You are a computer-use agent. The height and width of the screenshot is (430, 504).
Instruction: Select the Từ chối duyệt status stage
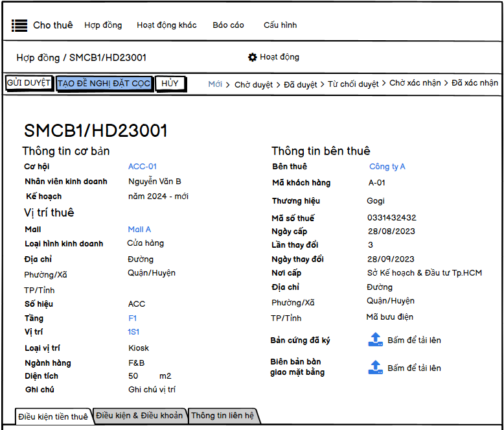(353, 84)
